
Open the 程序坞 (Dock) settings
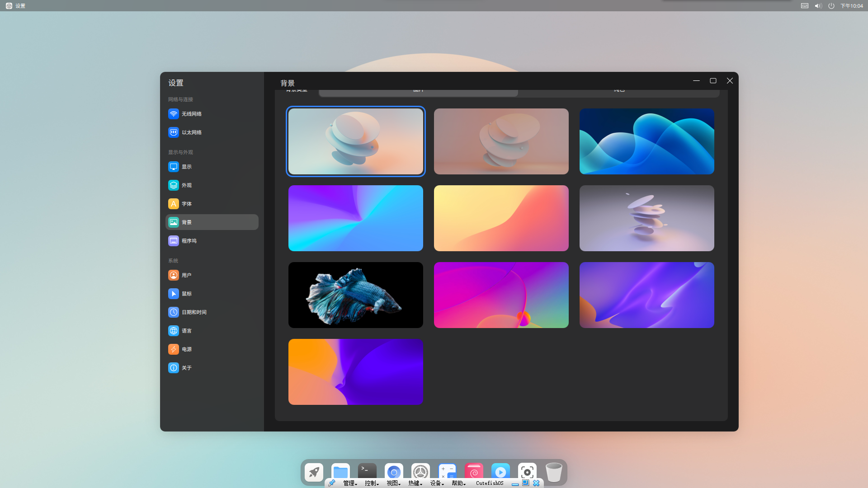[x=189, y=241]
